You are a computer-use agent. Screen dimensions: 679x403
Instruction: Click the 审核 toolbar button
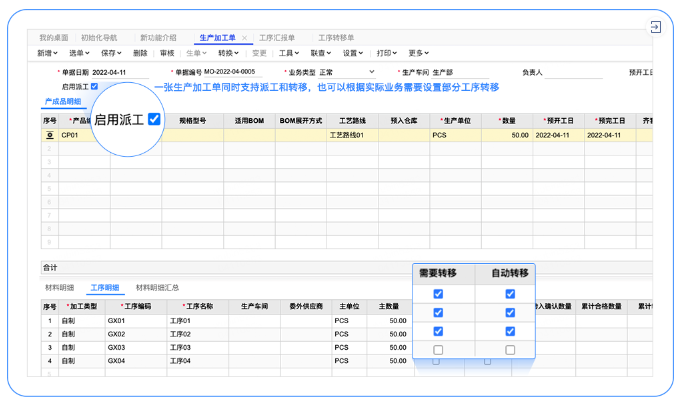point(167,53)
